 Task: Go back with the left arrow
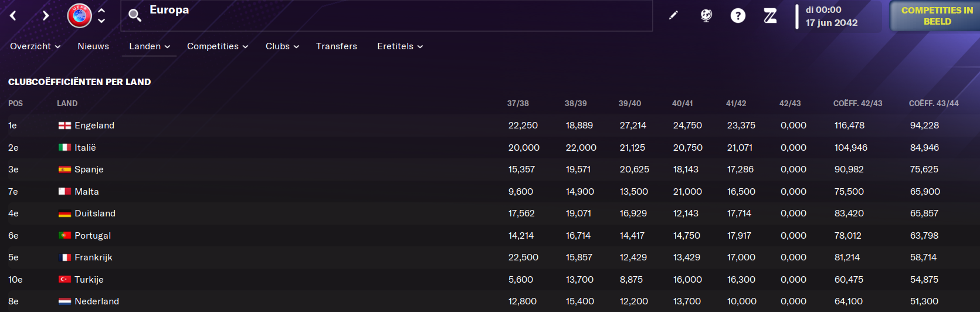(x=13, y=16)
